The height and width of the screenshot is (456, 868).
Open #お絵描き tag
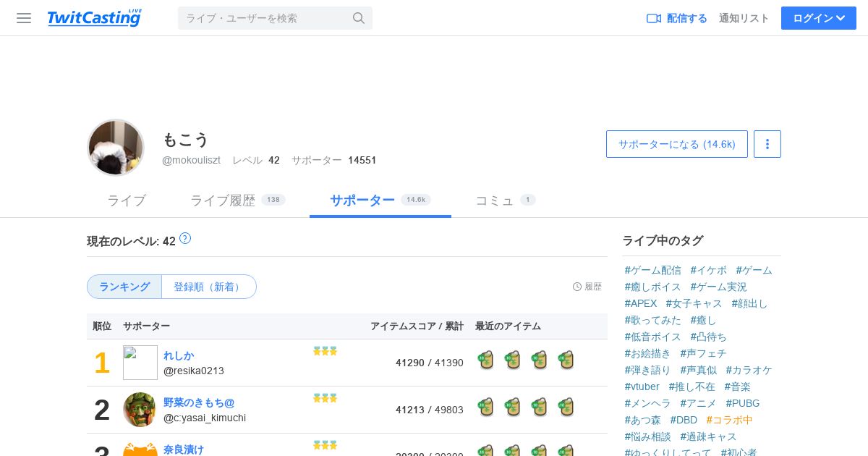click(648, 353)
